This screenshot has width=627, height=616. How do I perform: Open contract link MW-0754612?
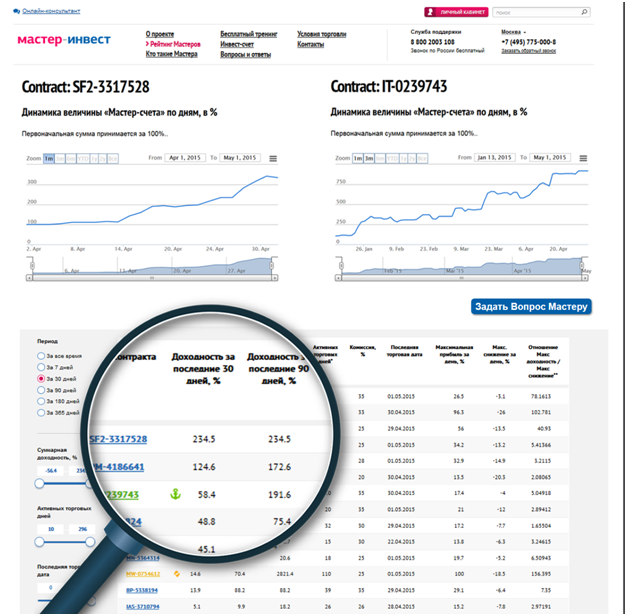pos(143,574)
